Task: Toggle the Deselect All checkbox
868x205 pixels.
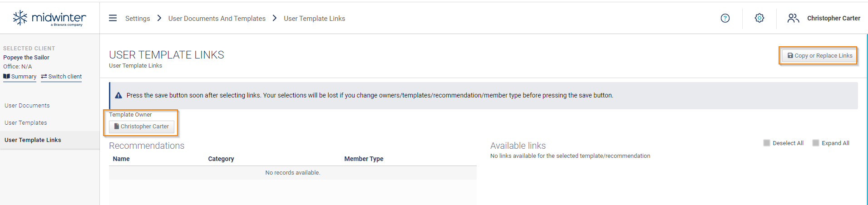Action: pyautogui.click(x=767, y=143)
